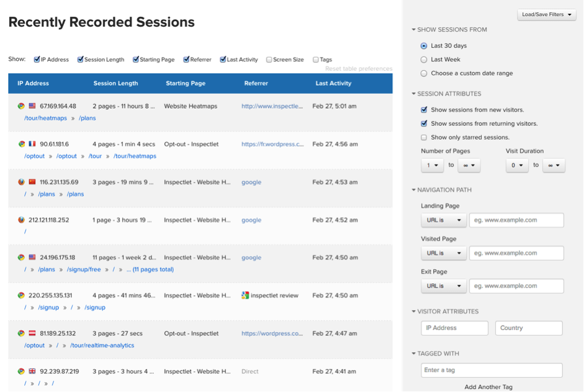Click the Firefox icon beside 212.121.118.252
The width and height of the screenshot is (584, 392).
coord(21,220)
